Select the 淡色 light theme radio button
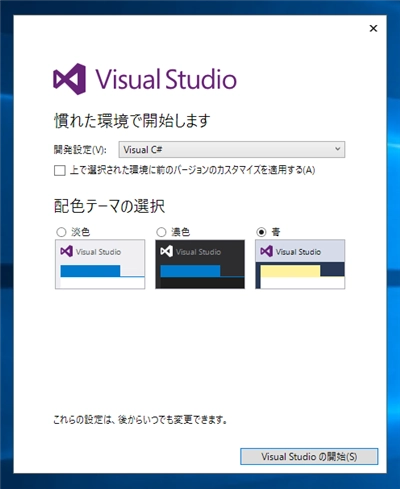400x489 pixels. 61,232
